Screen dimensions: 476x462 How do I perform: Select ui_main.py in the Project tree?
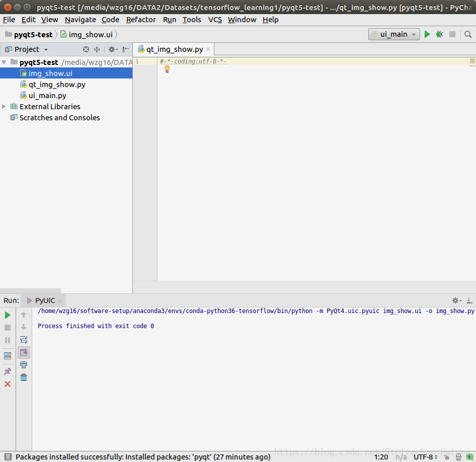pos(48,95)
